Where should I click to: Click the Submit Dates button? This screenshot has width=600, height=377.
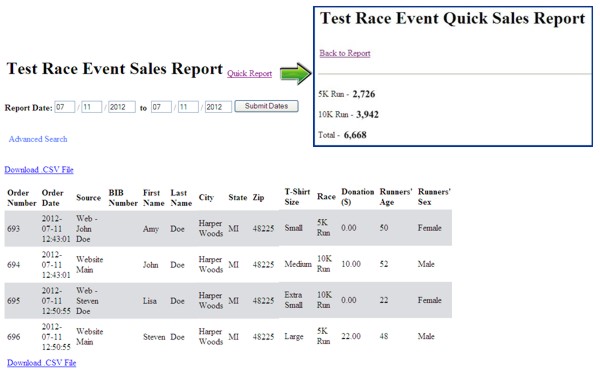(x=266, y=106)
